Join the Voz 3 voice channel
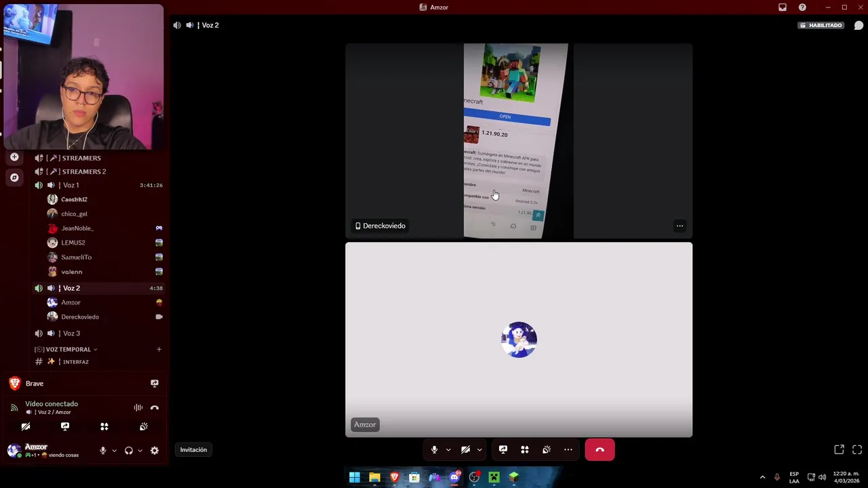Viewport: 868px width, 488px height. click(x=71, y=333)
